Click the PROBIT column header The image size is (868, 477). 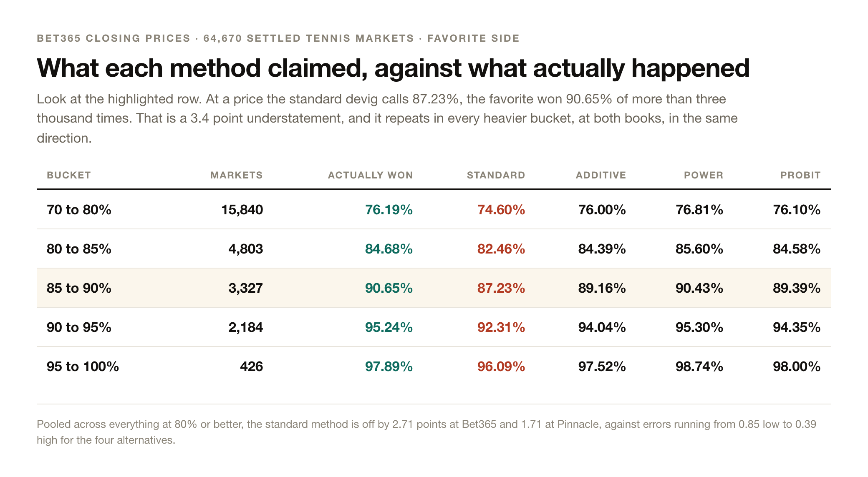(801, 175)
